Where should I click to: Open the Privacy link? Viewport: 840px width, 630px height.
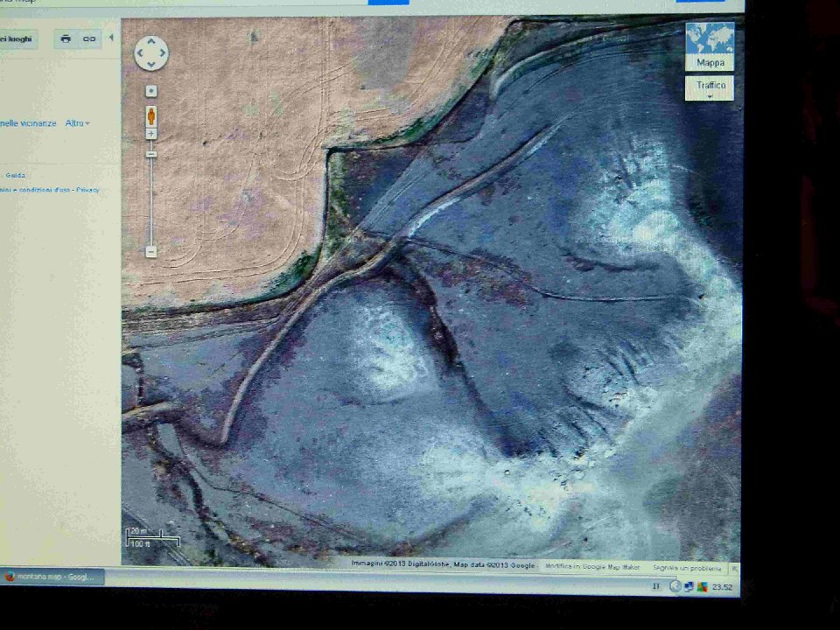pos(87,190)
